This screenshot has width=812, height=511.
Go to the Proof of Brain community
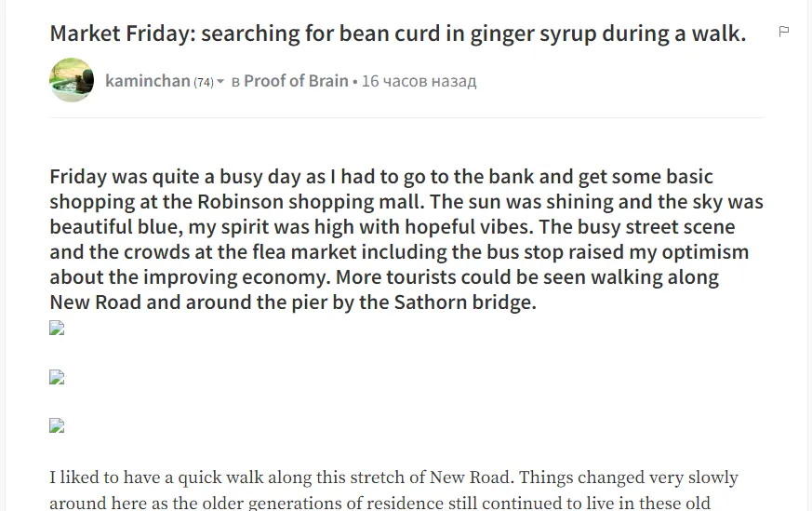click(x=296, y=81)
